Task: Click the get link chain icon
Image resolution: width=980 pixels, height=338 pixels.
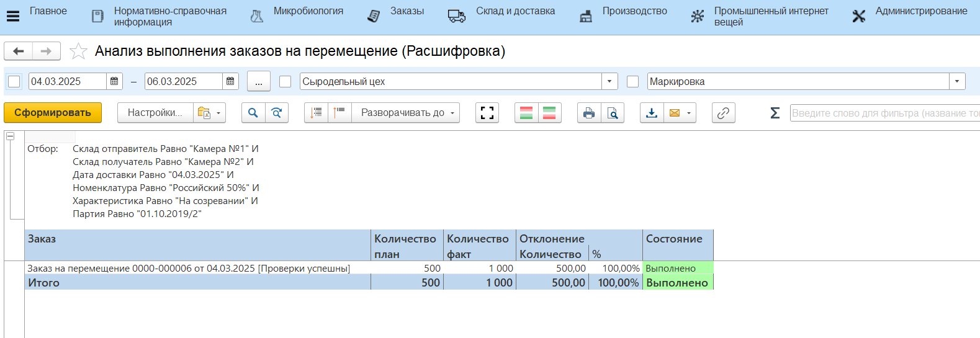Action: (x=723, y=113)
